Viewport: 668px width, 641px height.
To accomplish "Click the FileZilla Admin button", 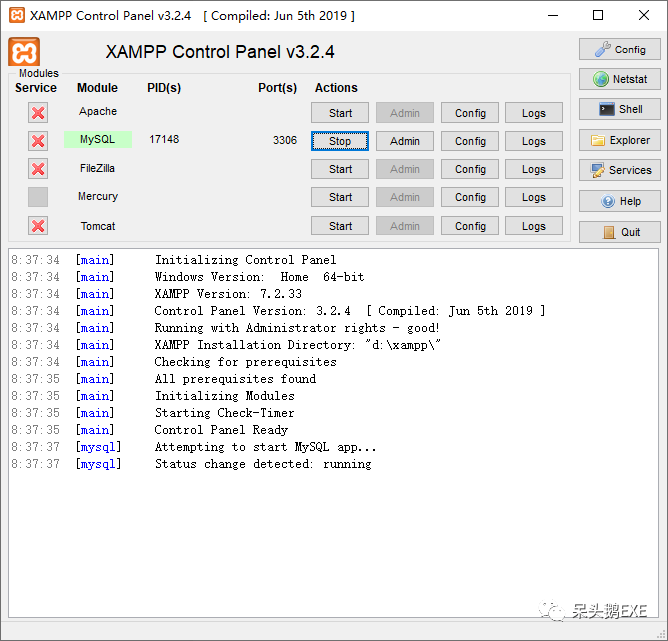I will 405,169.
